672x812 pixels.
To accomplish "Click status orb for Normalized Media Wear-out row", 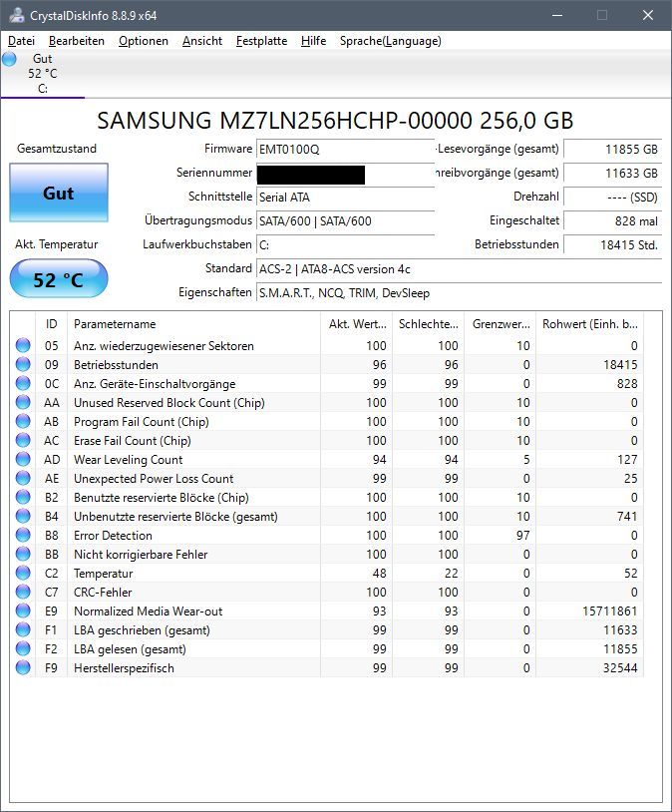I will [x=23, y=611].
